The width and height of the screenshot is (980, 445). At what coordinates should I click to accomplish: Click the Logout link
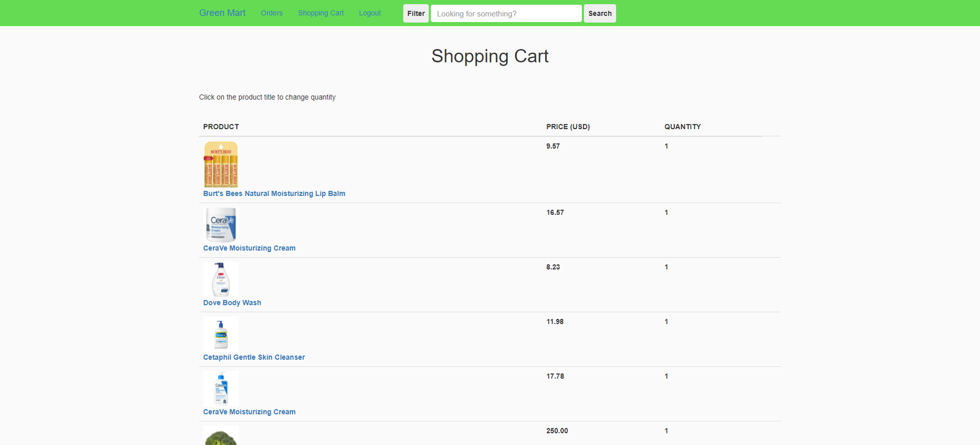[x=369, y=13]
